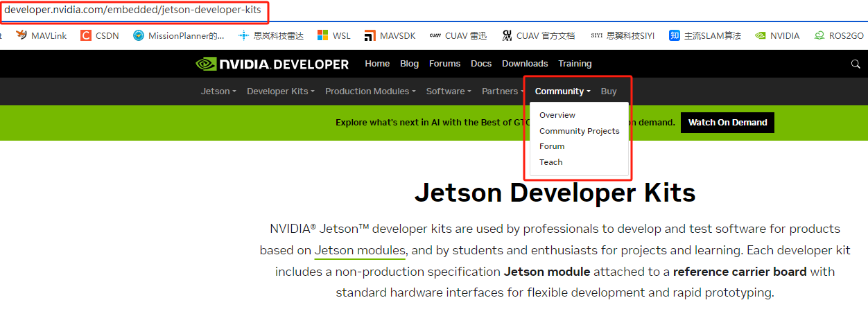Viewport: 868px width, 316px height.
Task: Open the WSL bookmark
Action: pos(334,35)
